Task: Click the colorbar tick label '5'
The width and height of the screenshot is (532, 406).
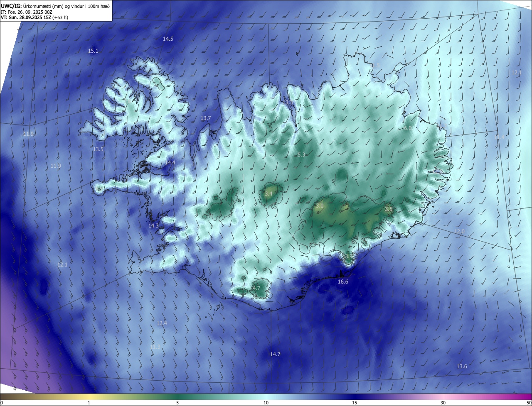Action: 177,403
